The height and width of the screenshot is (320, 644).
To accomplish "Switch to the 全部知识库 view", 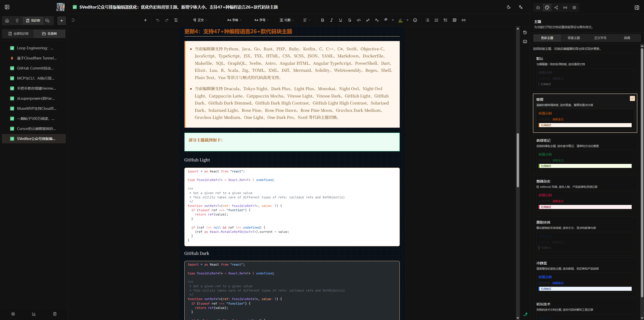I will tap(18, 34).
